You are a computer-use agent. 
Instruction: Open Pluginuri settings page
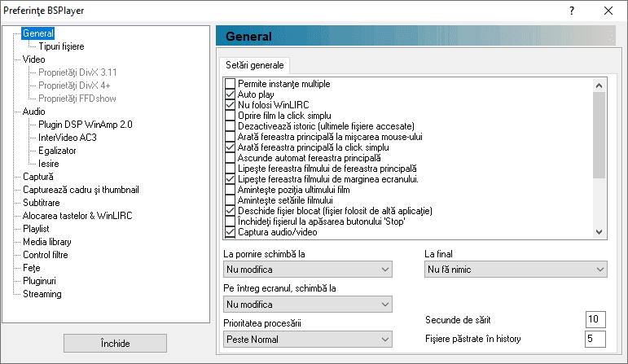tap(39, 281)
